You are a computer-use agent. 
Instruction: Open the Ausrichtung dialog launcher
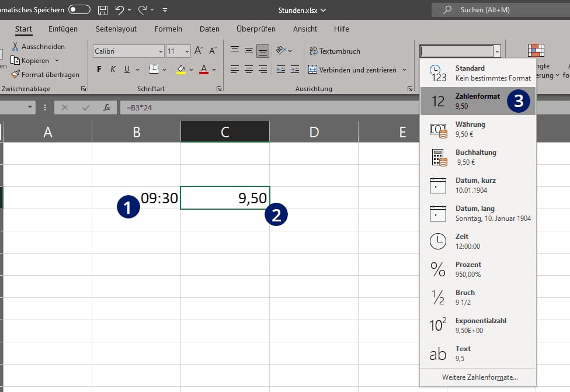410,89
